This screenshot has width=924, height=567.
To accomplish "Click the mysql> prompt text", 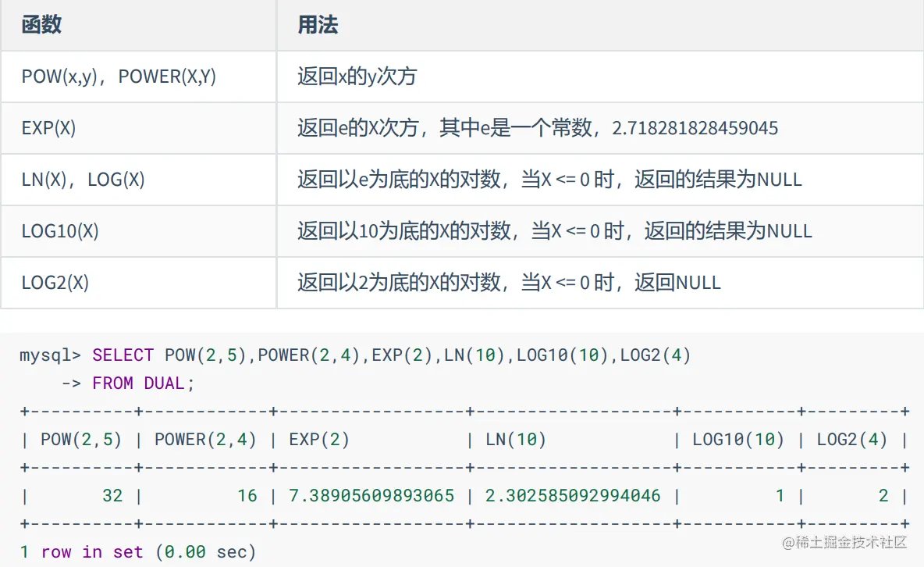I will coord(50,355).
